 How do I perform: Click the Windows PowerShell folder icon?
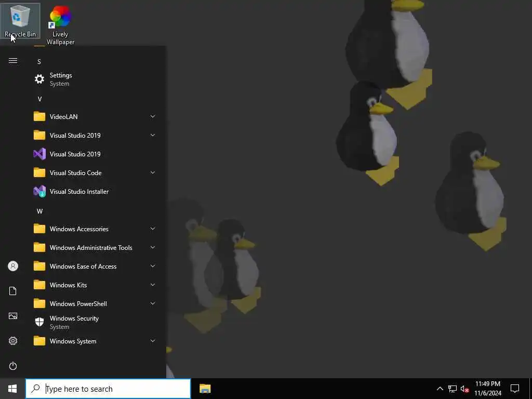tap(39, 303)
